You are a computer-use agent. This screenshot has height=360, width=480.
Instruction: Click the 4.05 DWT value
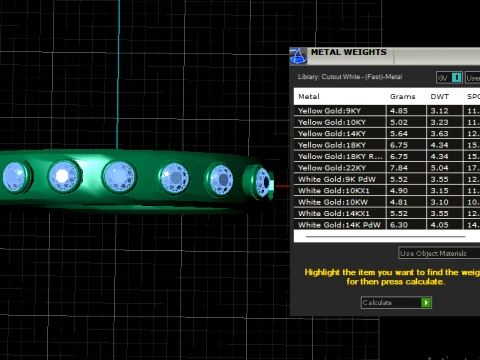pos(439,225)
